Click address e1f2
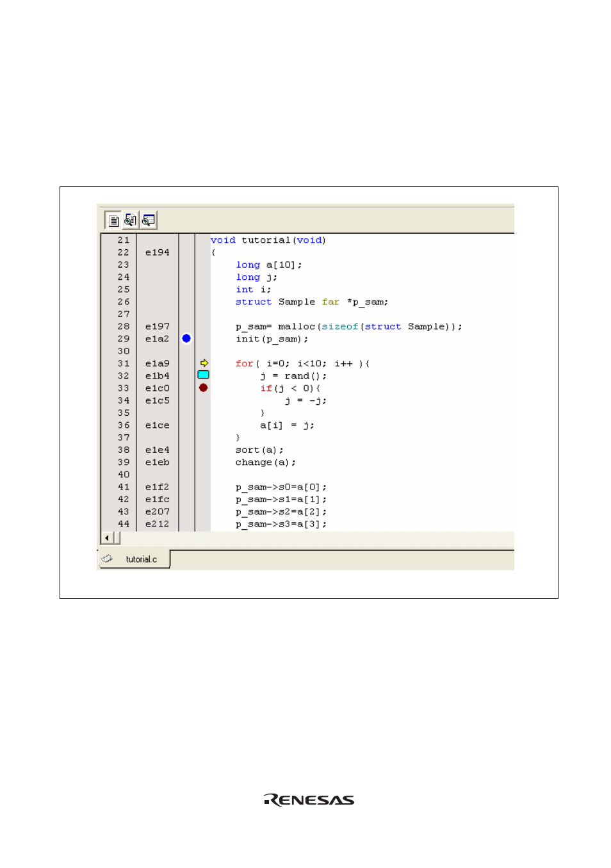 158,487
